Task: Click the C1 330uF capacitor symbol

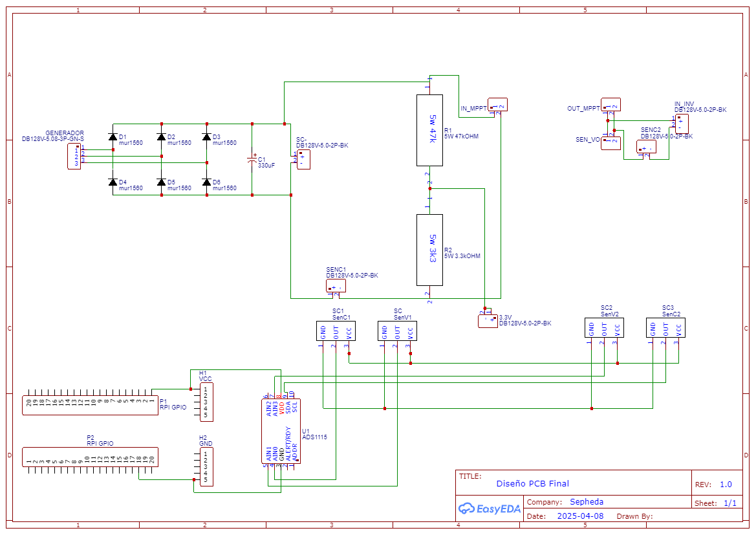Action: (x=252, y=159)
